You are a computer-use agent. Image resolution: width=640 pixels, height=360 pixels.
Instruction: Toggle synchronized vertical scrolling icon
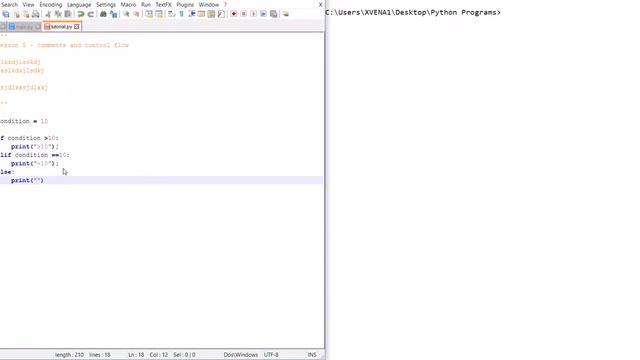(149, 14)
